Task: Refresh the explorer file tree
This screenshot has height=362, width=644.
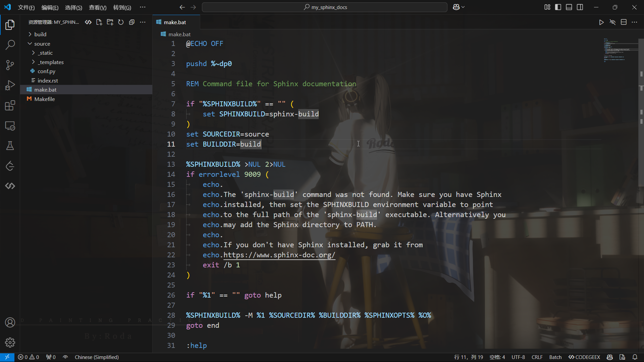Action: pos(121,22)
